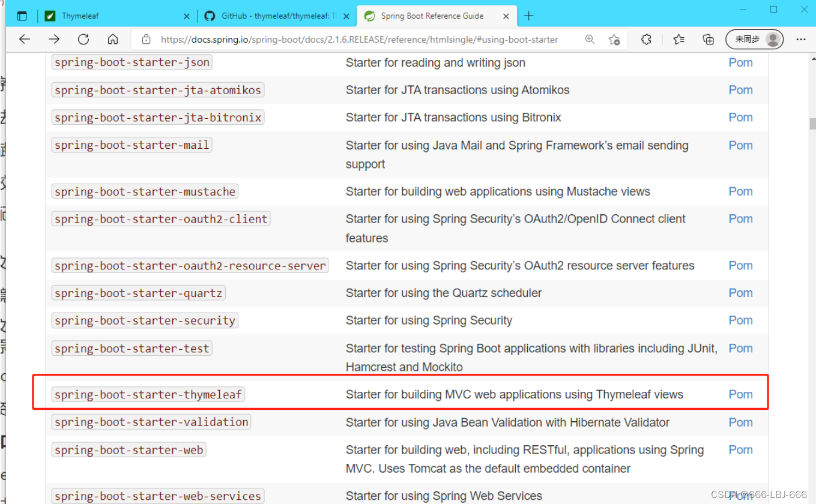Go forward to next page
Screen dimensions: 816x504
click(x=54, y=40)
